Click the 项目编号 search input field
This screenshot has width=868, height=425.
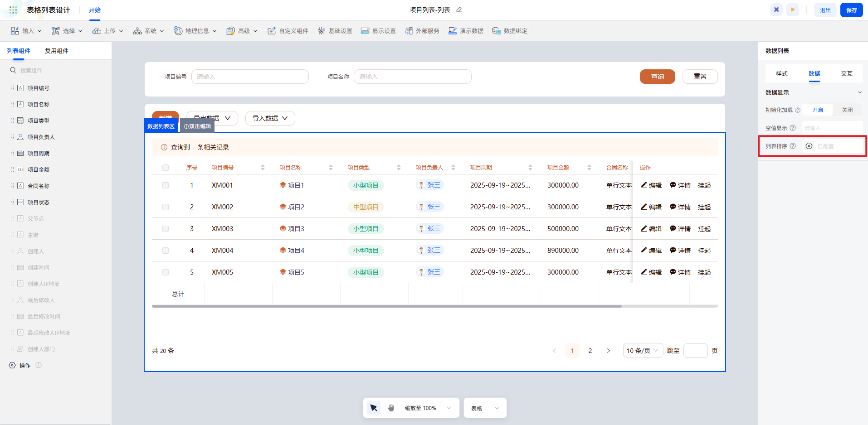(250, 77)
